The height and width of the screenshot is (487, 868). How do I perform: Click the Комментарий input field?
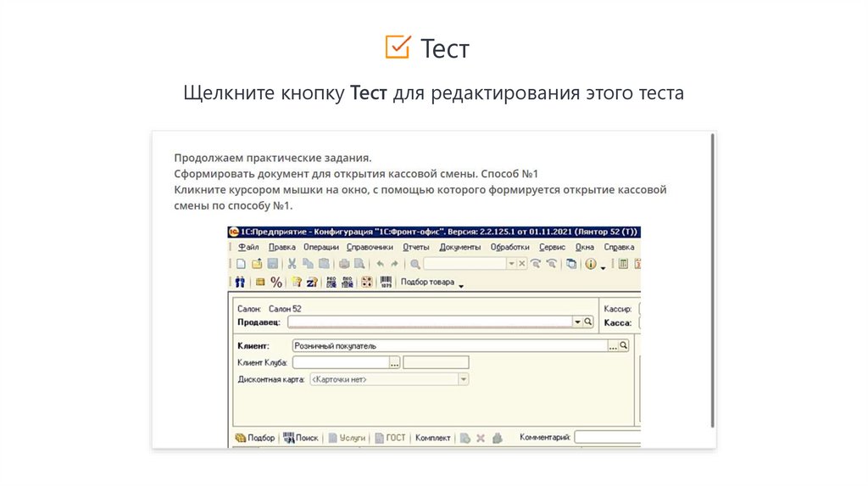click(608, 437)
